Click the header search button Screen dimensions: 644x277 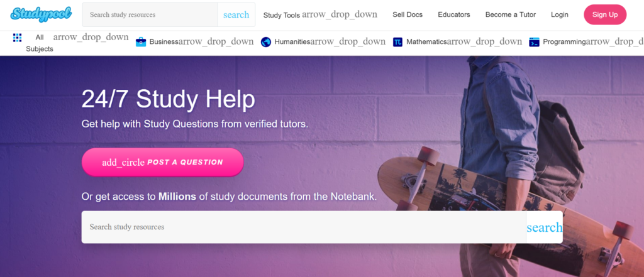point(236,15)
